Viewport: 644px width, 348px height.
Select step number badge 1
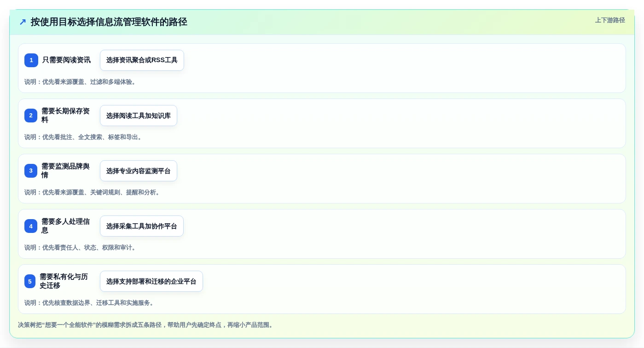[x=31, y=60]
